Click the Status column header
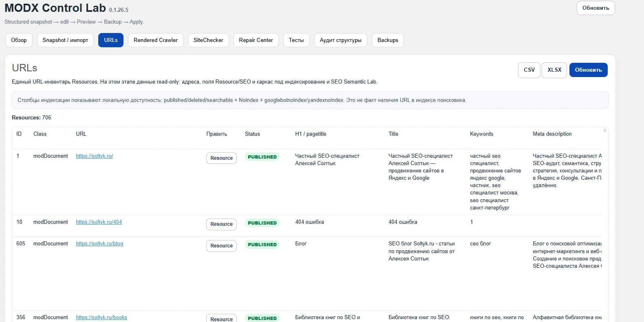This screenshot has height=322, width=644. (x=252, y=134)
